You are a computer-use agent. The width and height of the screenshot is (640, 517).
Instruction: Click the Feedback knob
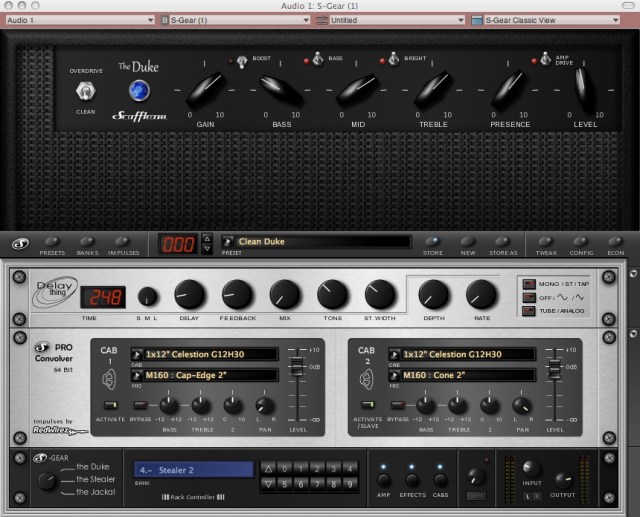[237, 295]
